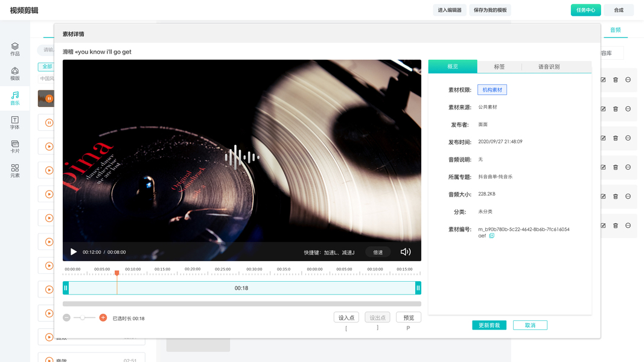644x362 pixels.
Task: Click the grey horizontal scrollbar under clip
Action: click(x=242, y=303)
